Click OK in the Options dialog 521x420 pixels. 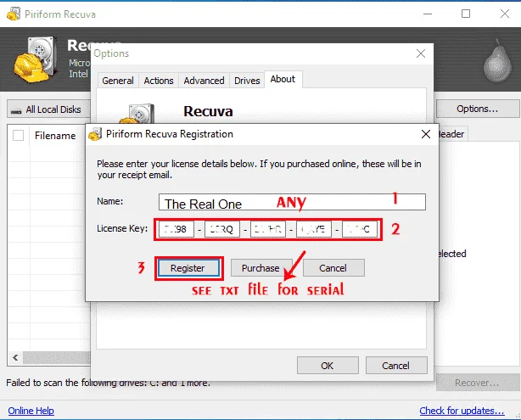pyautogui.click(x=328, y=366)
